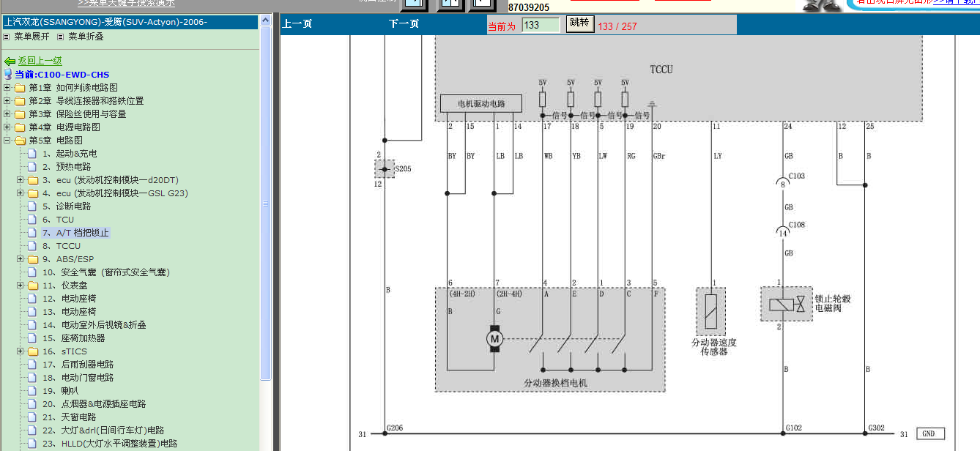Click page icon of 19、喇叭
Image resolution: width=980 pixels, height=451 pixels.
pos(32,391)
